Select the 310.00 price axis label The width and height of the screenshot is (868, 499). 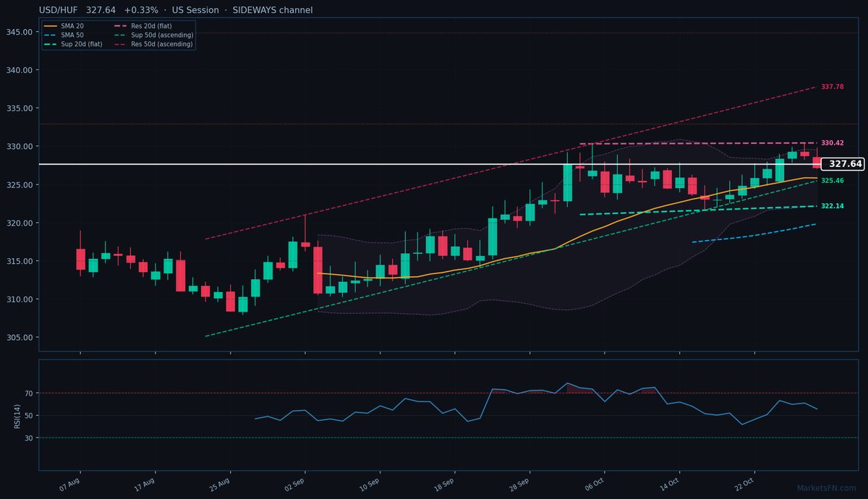tap(19, 299)
